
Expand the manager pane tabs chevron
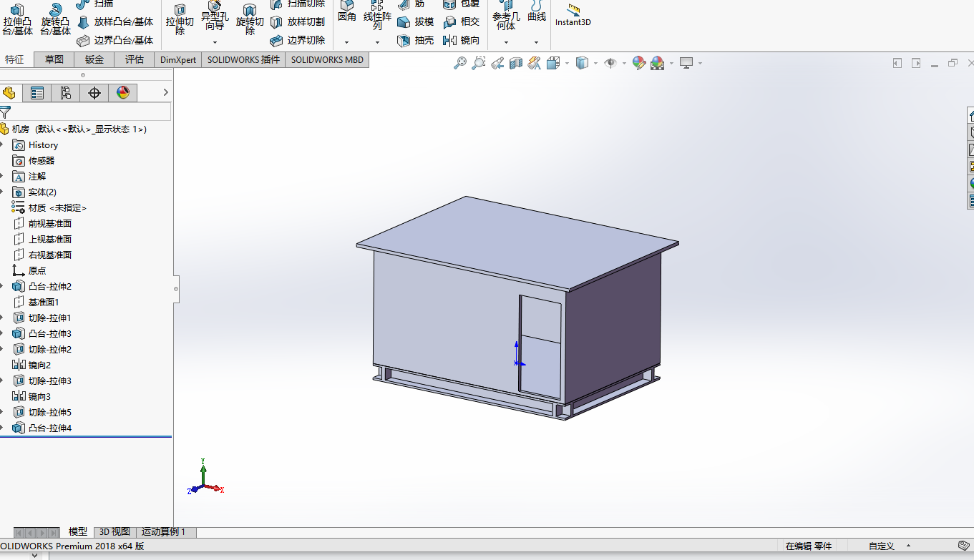click(166, 92)
